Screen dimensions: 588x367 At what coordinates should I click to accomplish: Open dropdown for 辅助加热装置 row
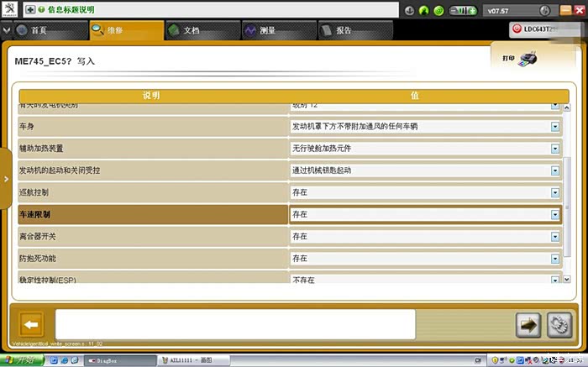point(554,149)
